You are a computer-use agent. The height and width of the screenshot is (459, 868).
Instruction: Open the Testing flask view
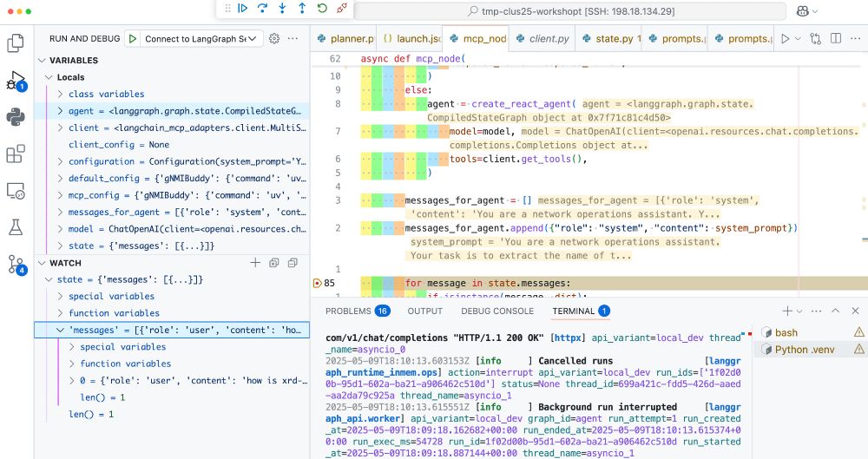(16, 227)
